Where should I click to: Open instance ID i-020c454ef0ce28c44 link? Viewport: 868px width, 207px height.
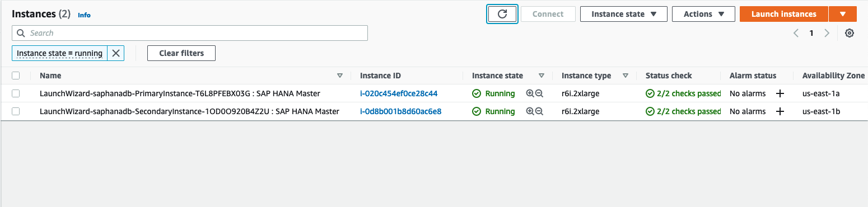click(399, 93)
